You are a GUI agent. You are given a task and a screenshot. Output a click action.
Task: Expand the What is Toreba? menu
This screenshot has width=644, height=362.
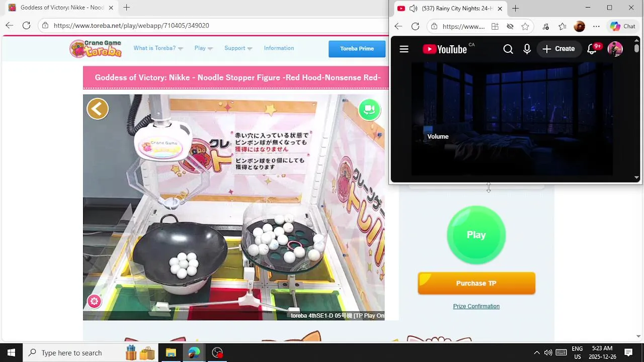pos(158,48)
